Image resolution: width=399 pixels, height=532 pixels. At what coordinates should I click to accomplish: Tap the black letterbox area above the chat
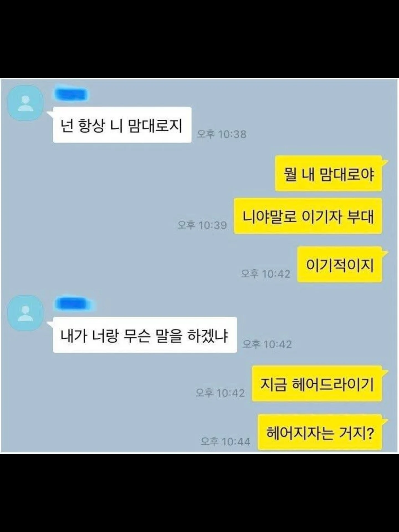click(x=199, y=39)
